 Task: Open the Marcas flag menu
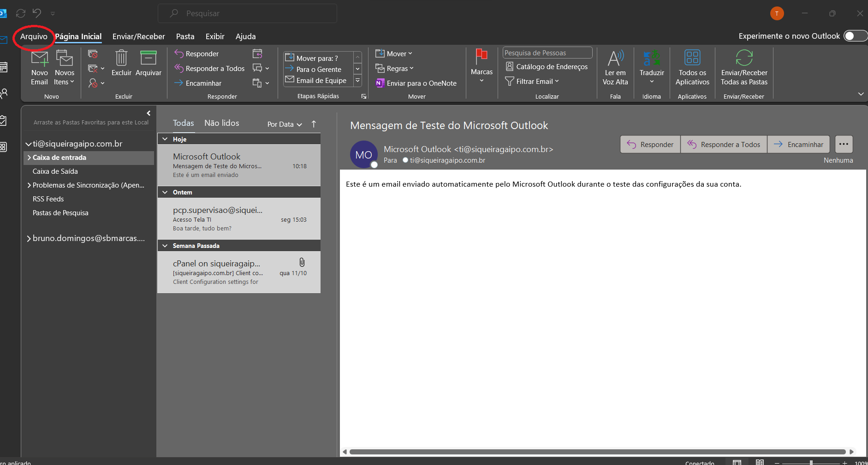click(x=482, y=66)
